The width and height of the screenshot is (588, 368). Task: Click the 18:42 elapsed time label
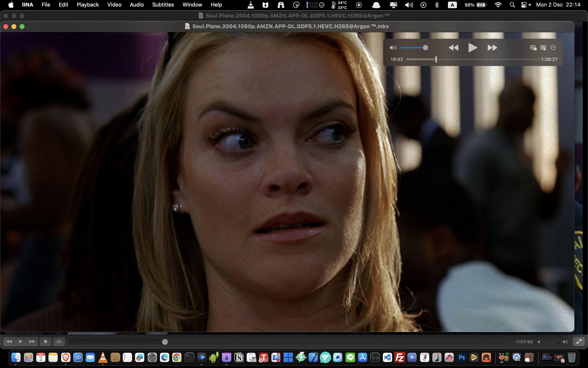pyautogui.click(x=396, y=59)
